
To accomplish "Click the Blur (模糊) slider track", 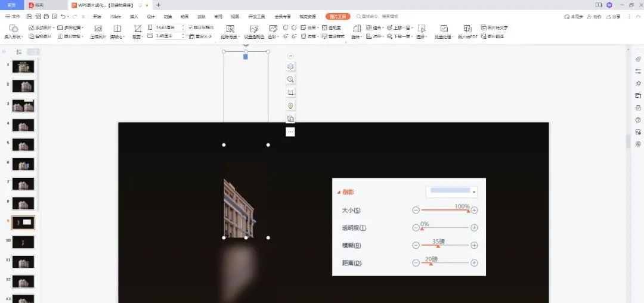I will pos(445,245).
